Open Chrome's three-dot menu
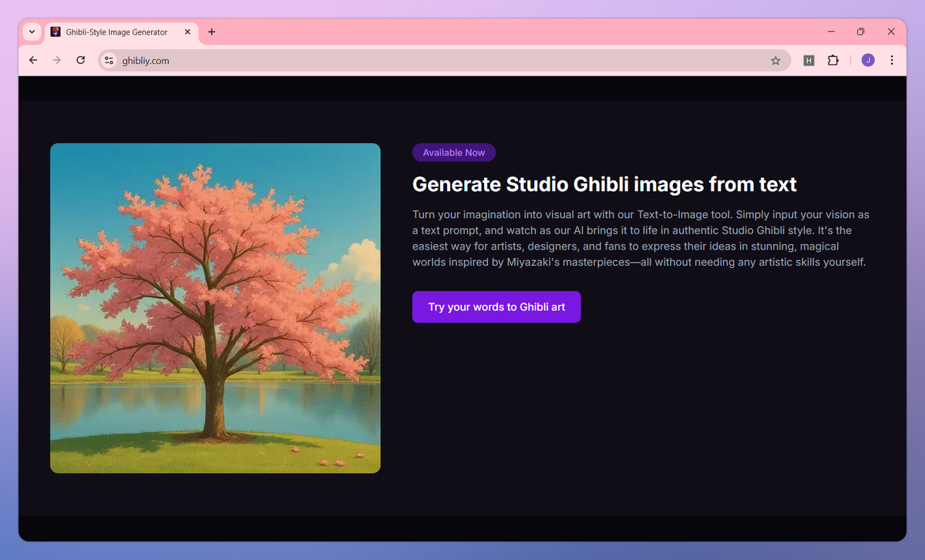 (x=892, y=60)
